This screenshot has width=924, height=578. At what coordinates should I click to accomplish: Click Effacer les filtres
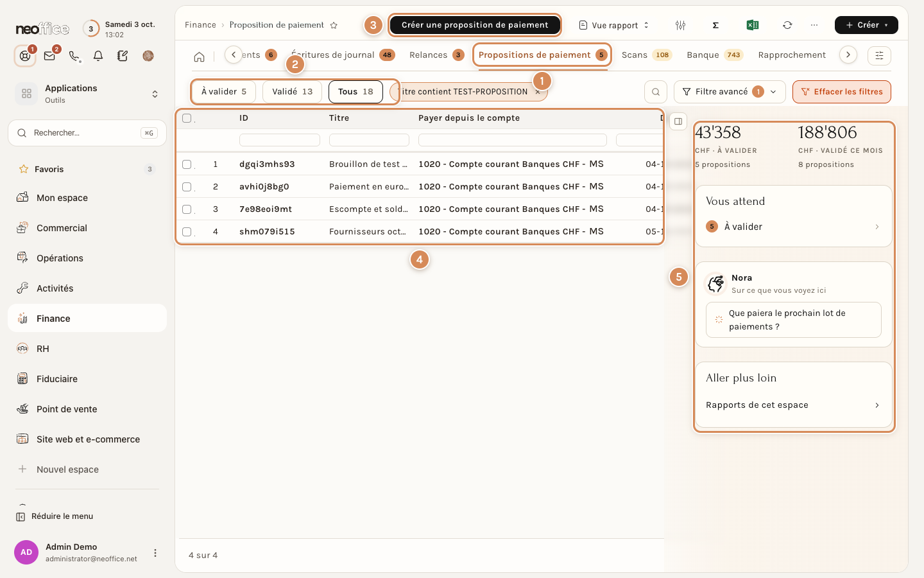[842, 92]
